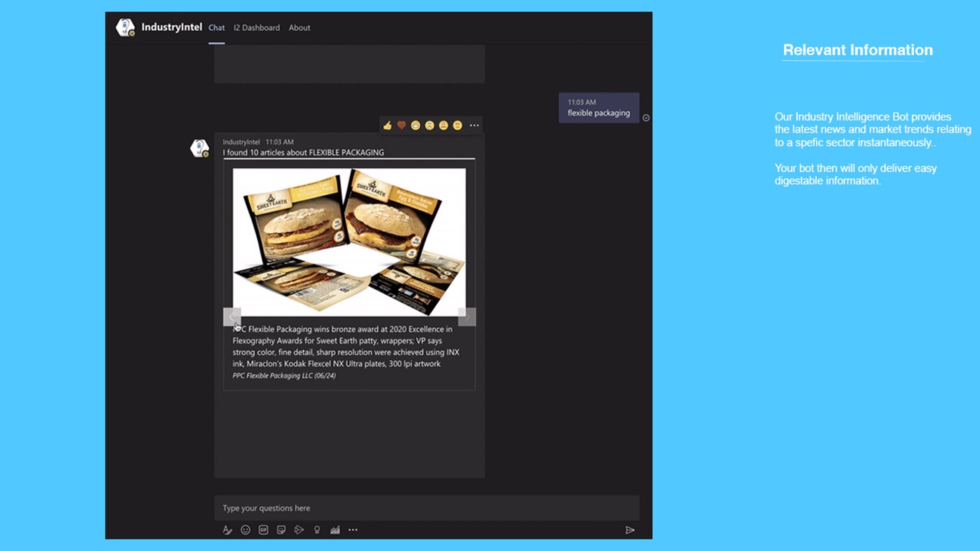Click the 'Relevant Information' heading
Image resolution: width=980 pixels, height=551 pixels.
tap(858, 50)
